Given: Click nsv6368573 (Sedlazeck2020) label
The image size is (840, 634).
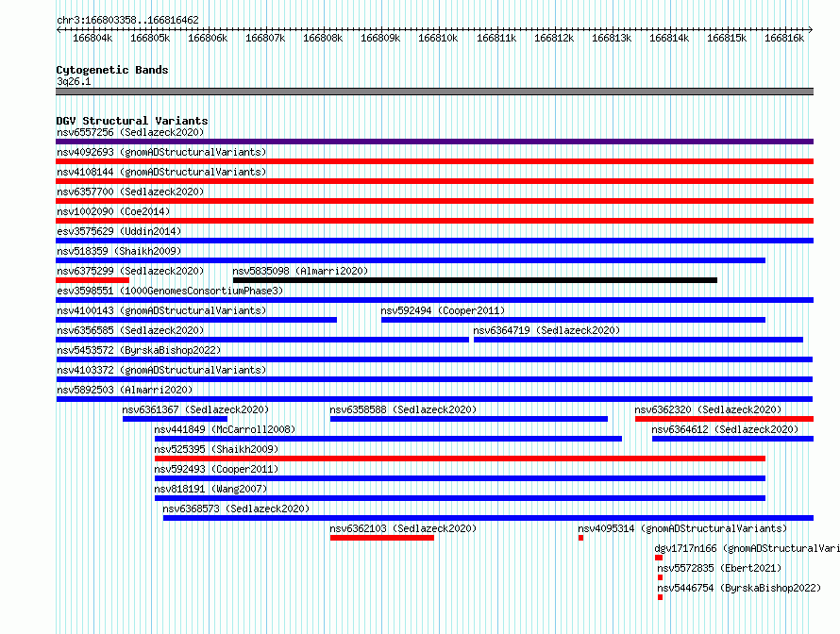Looking at the screenshot, I should coord(236,509).
